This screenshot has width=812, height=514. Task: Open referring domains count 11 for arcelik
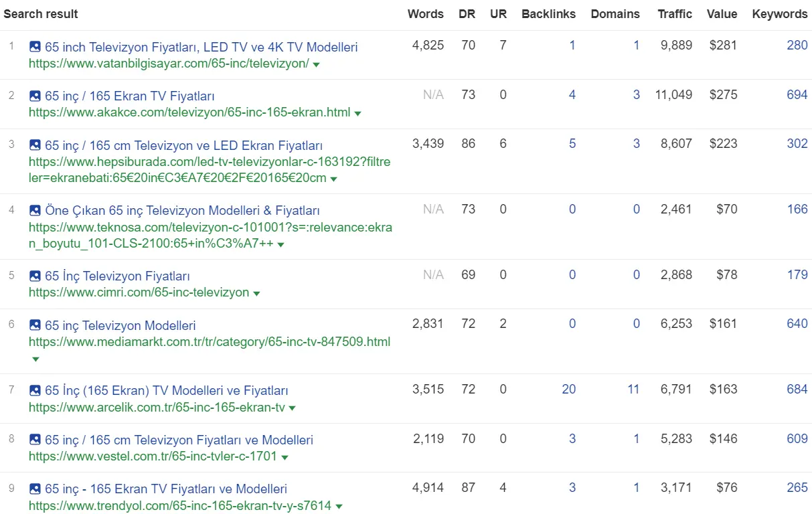tap(633, 390)
